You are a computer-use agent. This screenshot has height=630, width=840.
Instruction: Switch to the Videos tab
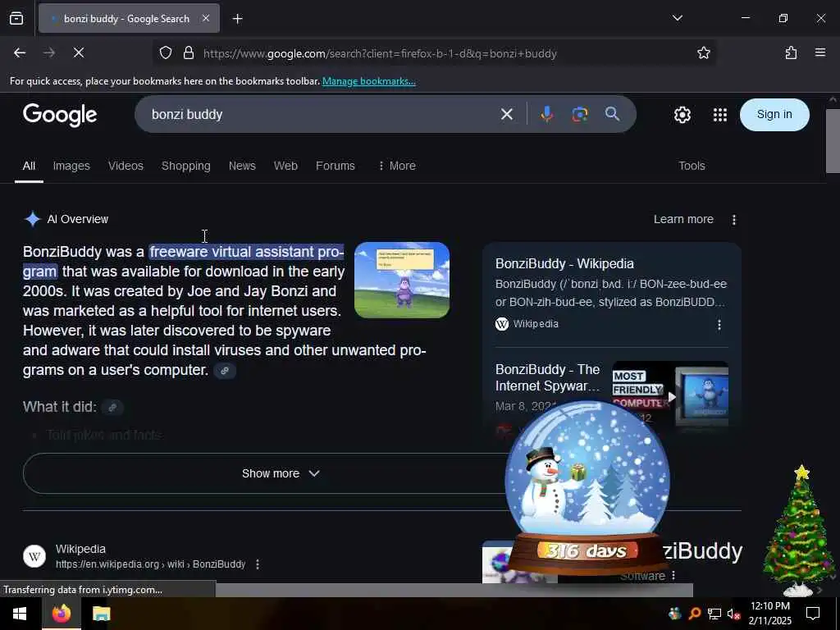126,166
